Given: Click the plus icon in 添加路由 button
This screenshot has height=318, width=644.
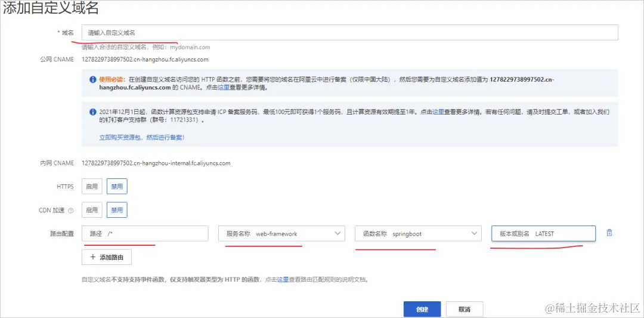Looking at the screenshot, I should tap(93, 257).
